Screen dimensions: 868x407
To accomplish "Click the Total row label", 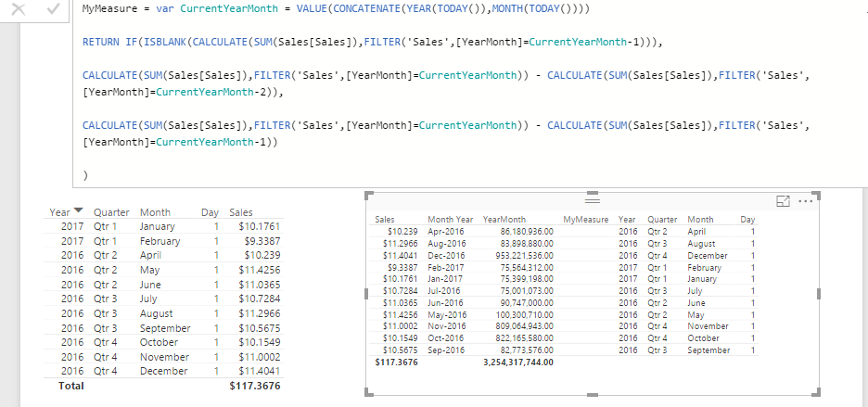I will tap(70, 386).
